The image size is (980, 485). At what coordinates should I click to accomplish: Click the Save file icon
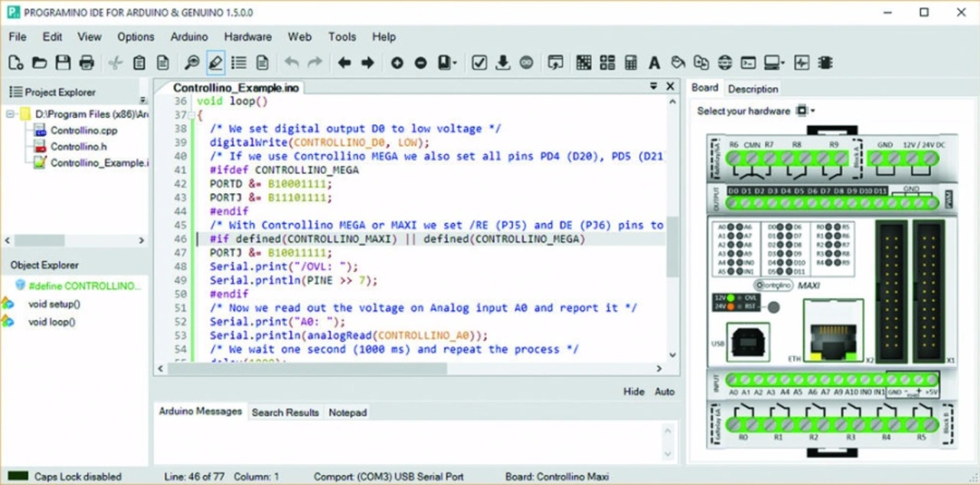63,63
